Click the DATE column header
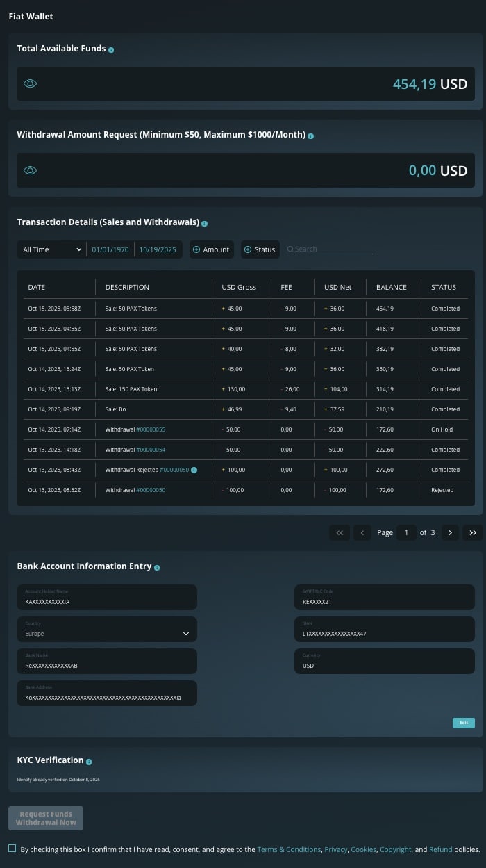 coord(37,287)
